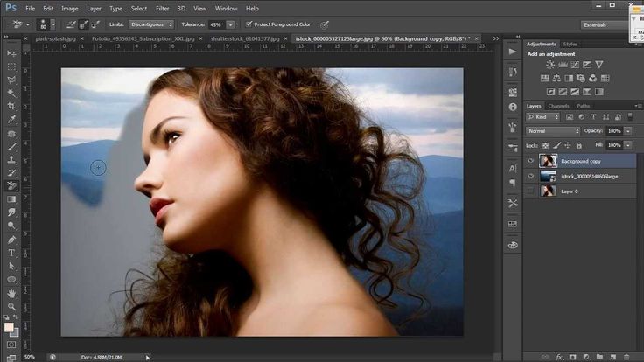Uncheck Protect Foreground Color
The width and height of the screenshot is (644, 362).
click(249, 24)
